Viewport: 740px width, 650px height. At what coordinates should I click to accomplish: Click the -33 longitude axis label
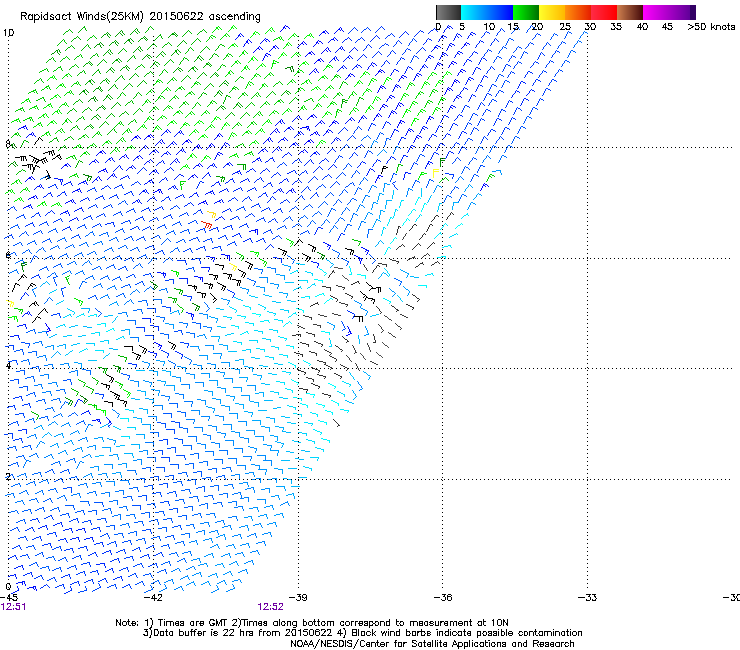588,598
